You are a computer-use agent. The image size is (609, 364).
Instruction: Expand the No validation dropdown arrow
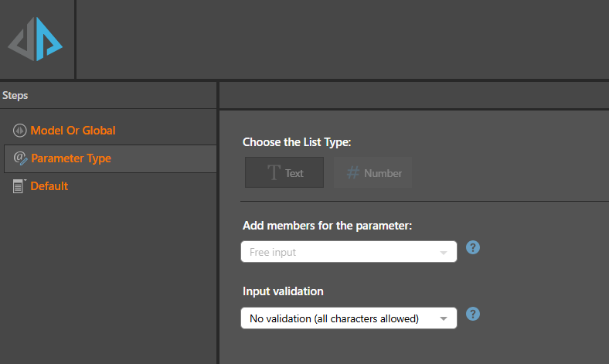[443, 318]
